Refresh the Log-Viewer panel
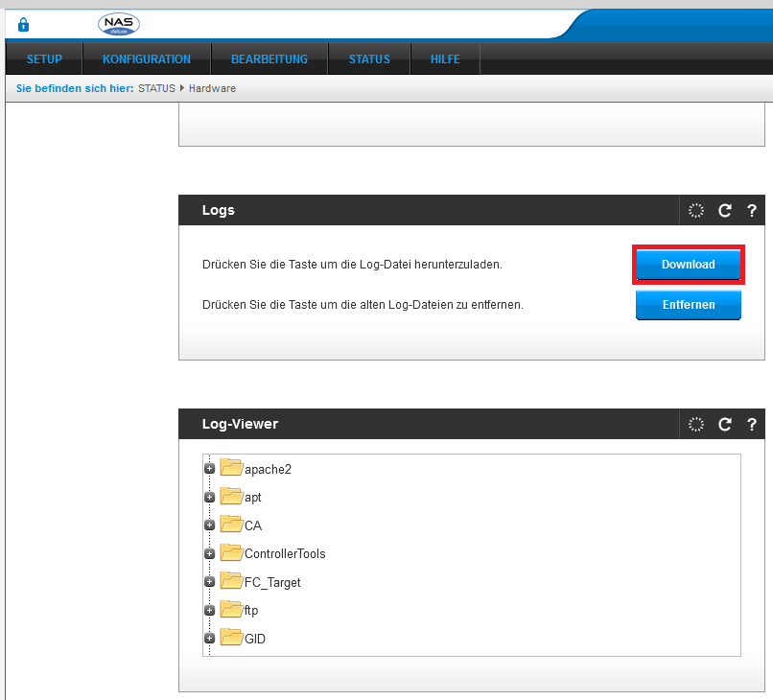This screenshot has width=773, height=700. point(724,424)
